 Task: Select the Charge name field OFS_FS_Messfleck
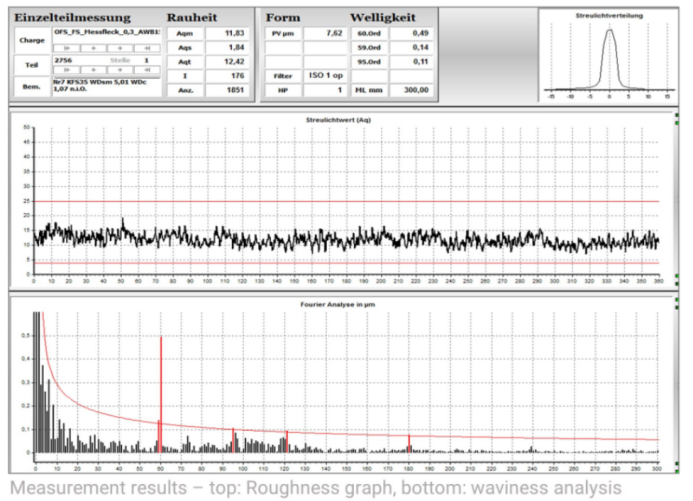[105, 33]
